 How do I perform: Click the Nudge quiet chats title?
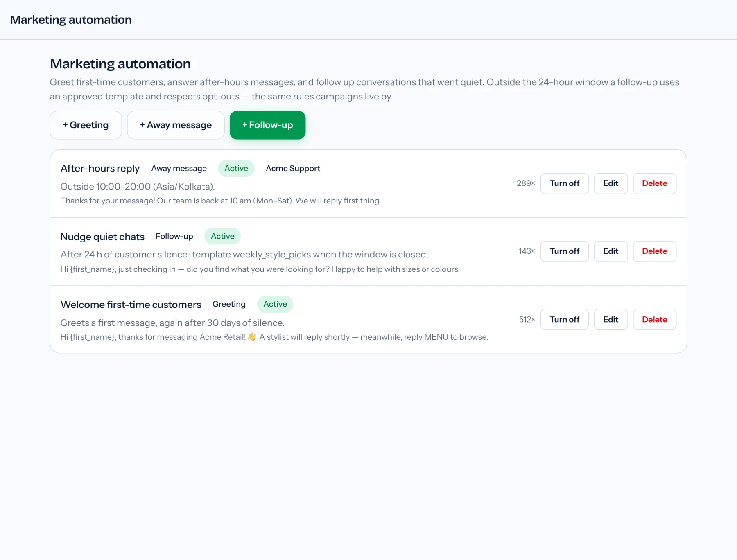point(102,237)
